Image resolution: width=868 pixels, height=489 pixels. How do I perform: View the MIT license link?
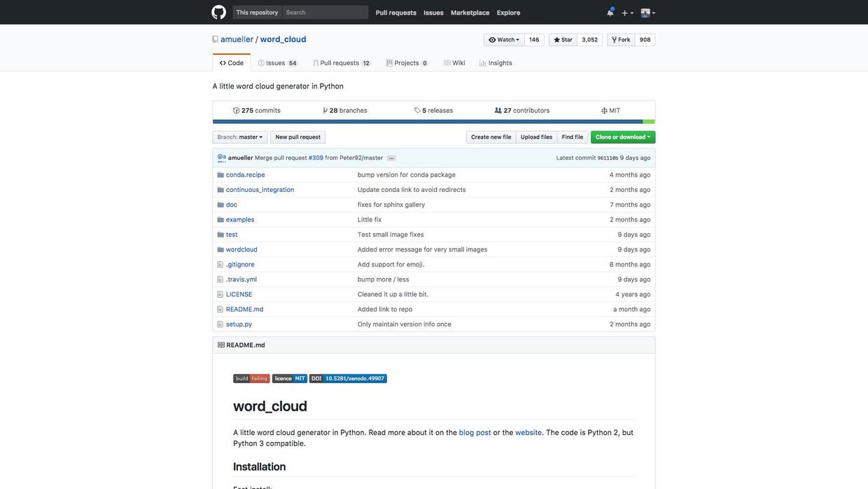coord(610,111)
